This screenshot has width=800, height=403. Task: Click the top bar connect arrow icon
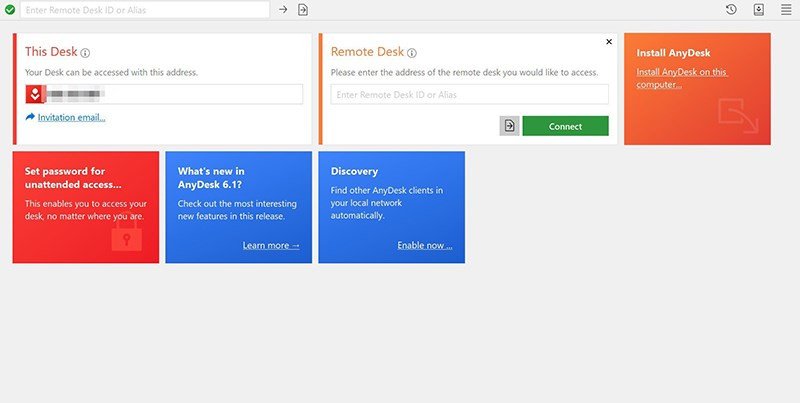(283, 10)
